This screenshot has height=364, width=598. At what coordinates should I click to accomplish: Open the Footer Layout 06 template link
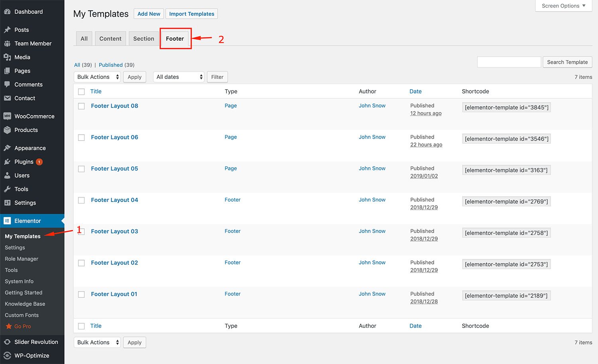point(114,137)
